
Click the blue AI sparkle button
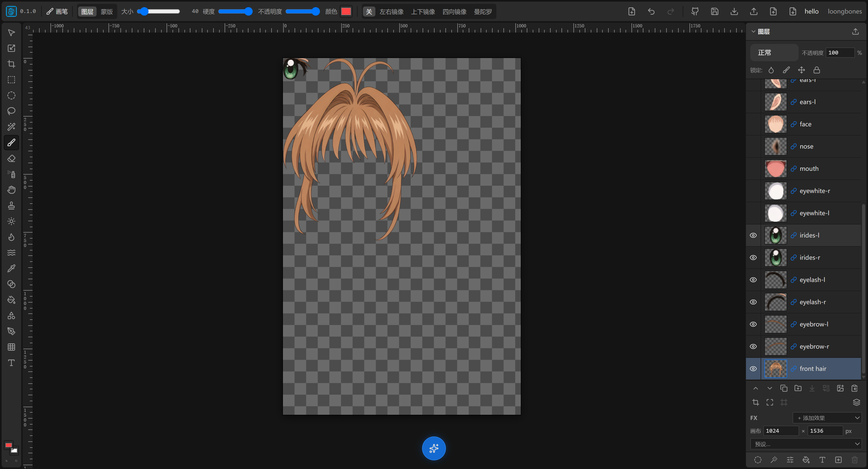click(x=434, y=448)
